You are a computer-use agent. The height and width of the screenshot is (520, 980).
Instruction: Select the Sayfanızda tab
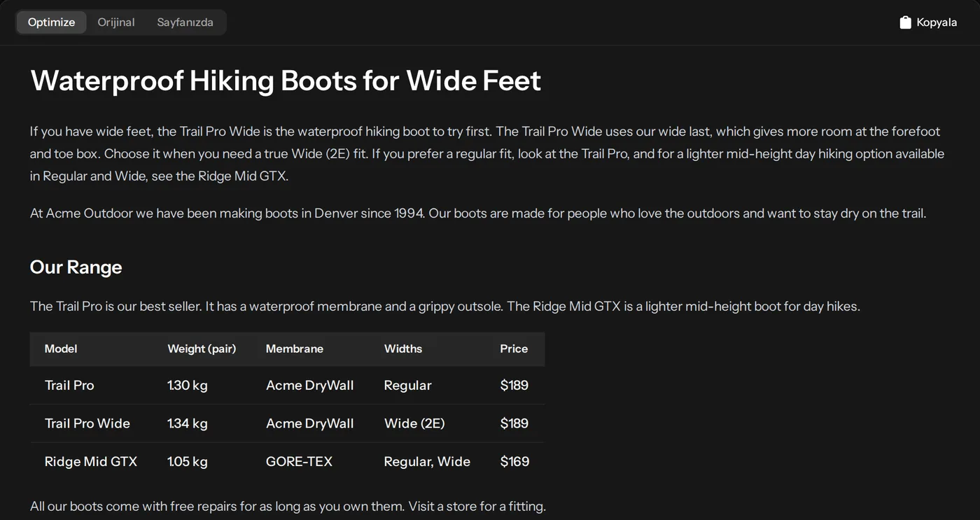(x=185, y=22)
